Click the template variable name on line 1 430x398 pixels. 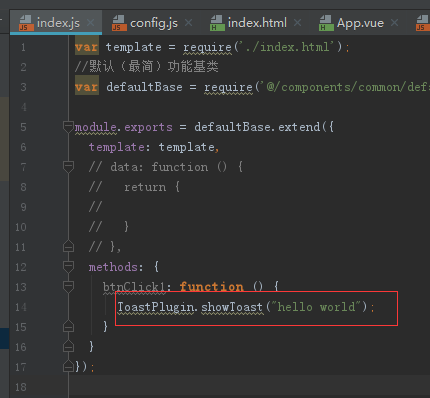(134, 47)
